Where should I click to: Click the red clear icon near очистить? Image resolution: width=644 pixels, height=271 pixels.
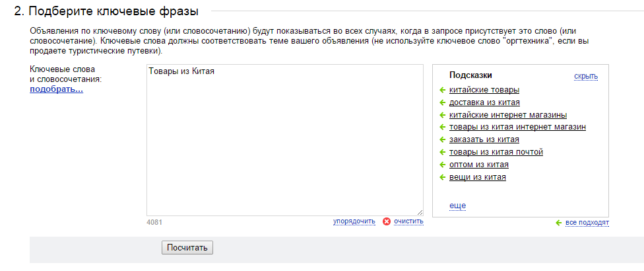point(387,221)
